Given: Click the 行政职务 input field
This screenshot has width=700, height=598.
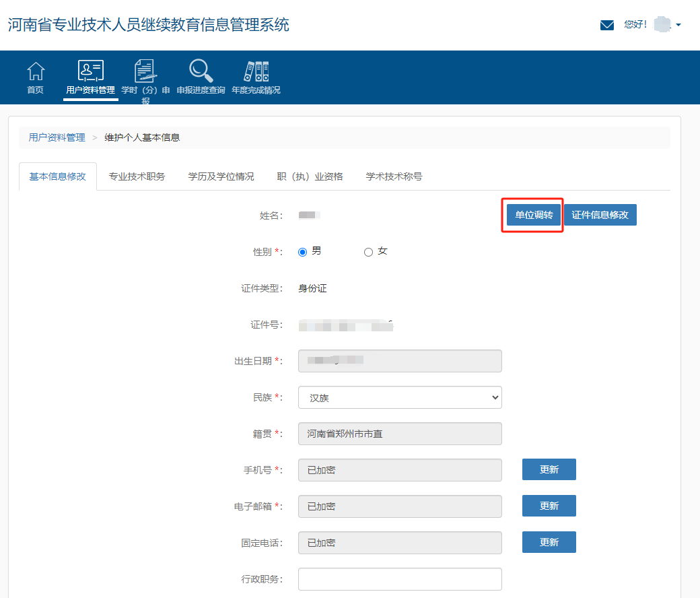Looking at the screenshot, I should [400, 579].
